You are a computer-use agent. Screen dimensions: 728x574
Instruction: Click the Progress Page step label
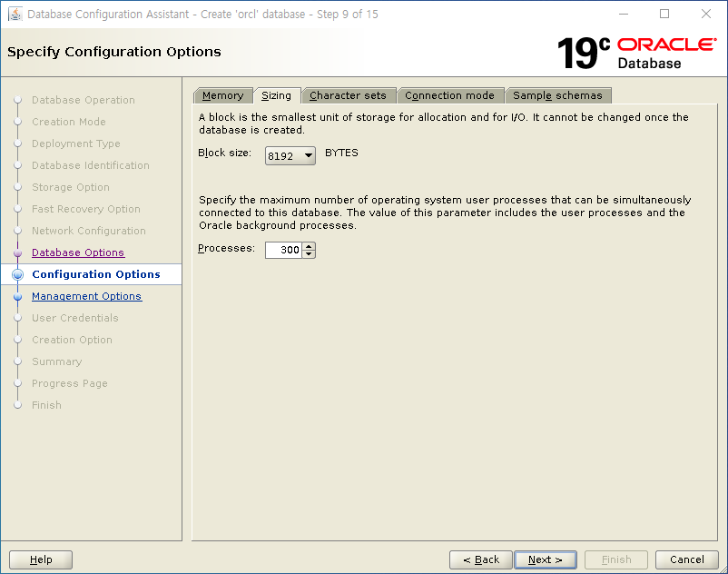coord(70,383)
